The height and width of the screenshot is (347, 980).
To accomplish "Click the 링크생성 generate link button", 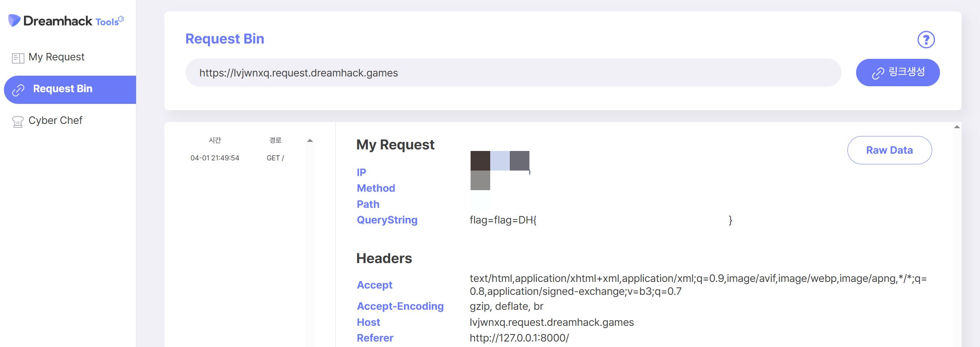I will point(898,73).
